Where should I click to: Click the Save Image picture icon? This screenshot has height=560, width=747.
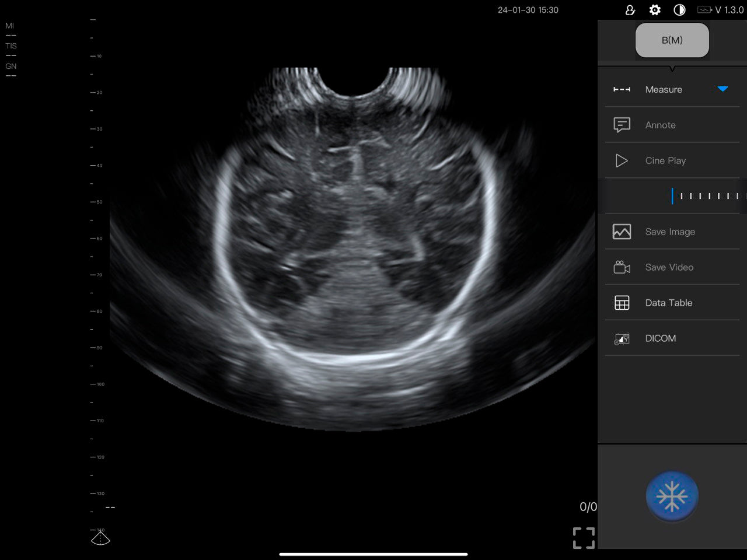point(622,232)
